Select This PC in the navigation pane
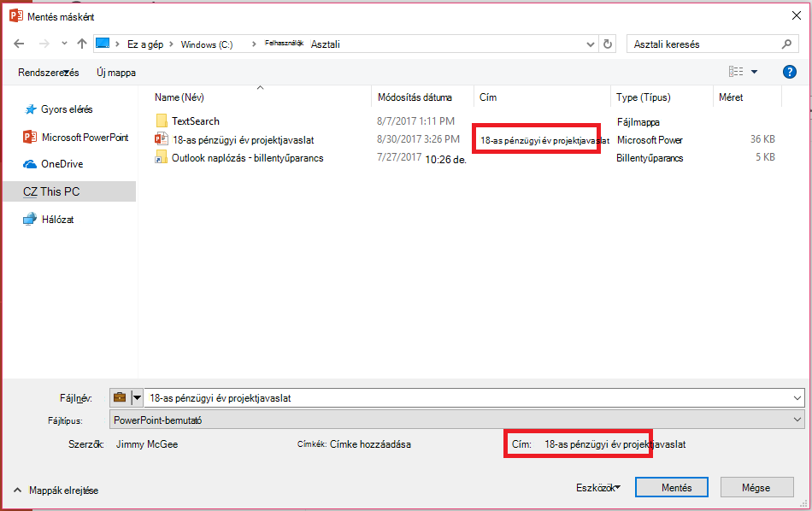 tap(69, 191)
